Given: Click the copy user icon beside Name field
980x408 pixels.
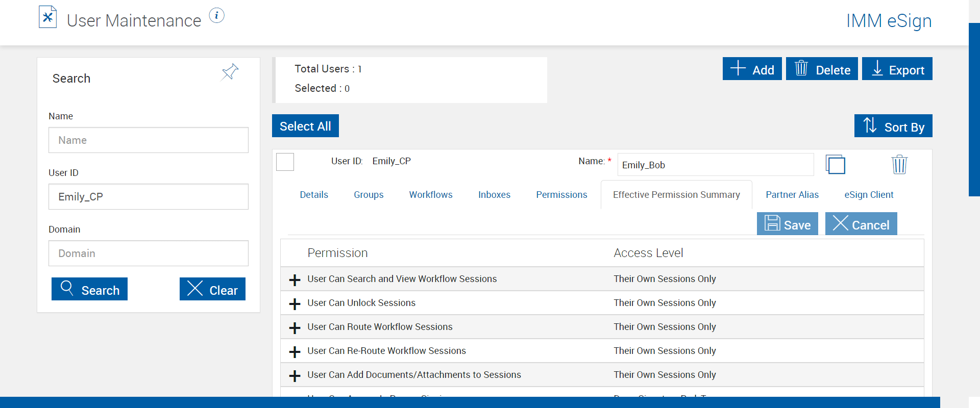Looking at the screenshot, I should coord(835,165).
